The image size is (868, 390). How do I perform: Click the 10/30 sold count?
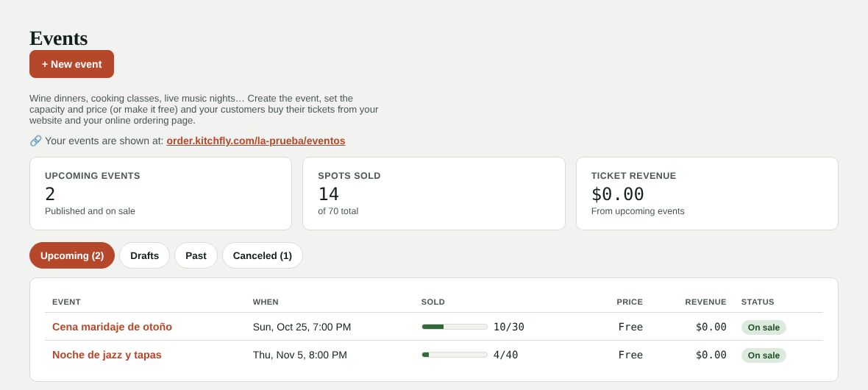(x=509, y=327)
